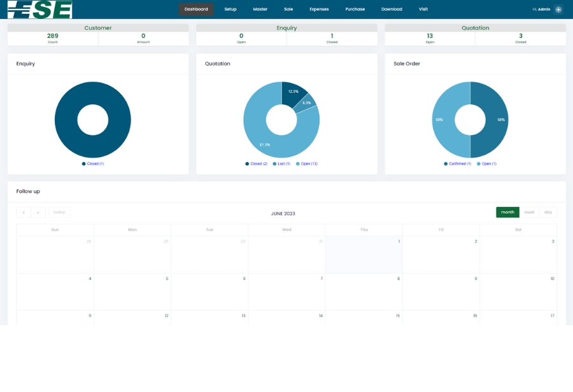Open the Master menu
Viewport: 573px width, 392px height.
click(260, 9)
